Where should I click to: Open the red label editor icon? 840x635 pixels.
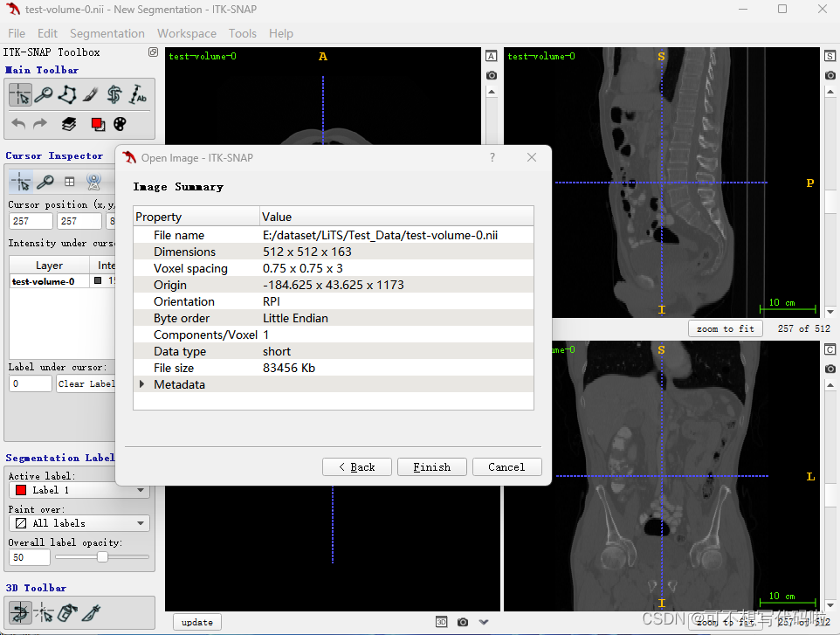[x=98, y=124]
